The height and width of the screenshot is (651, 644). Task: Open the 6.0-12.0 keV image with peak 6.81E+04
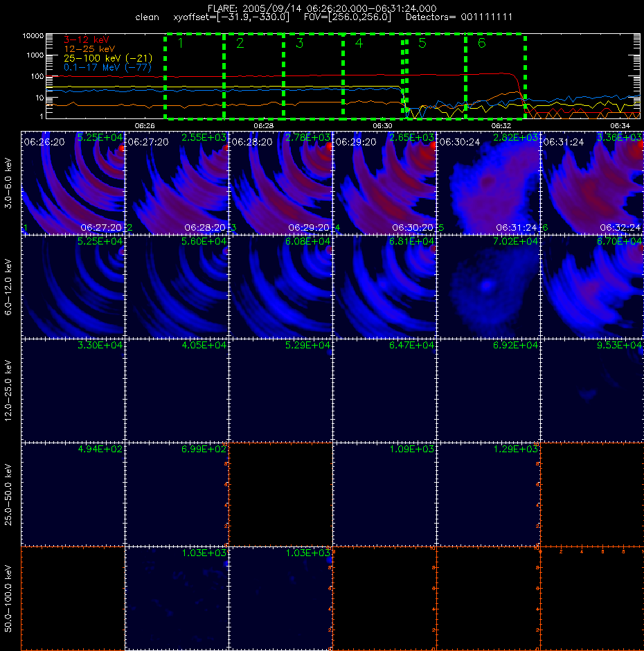point(384,287)
